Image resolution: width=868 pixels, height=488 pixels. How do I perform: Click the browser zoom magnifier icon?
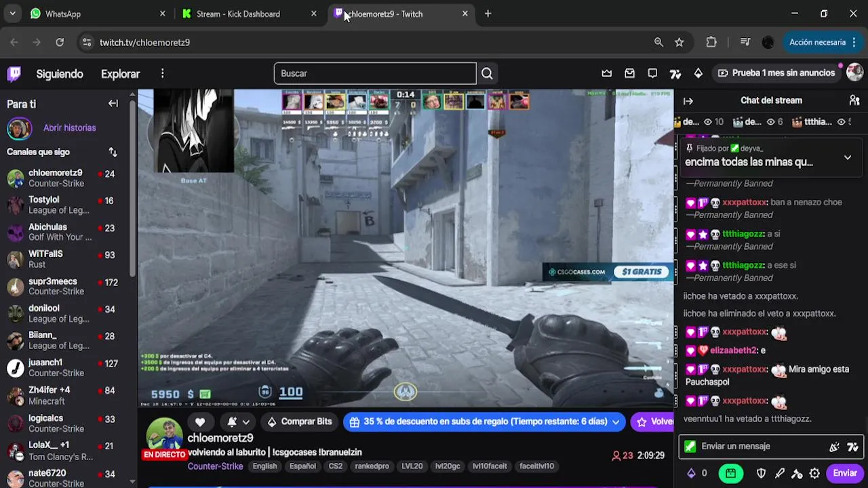pyautogui.click(x=658, y=42)
